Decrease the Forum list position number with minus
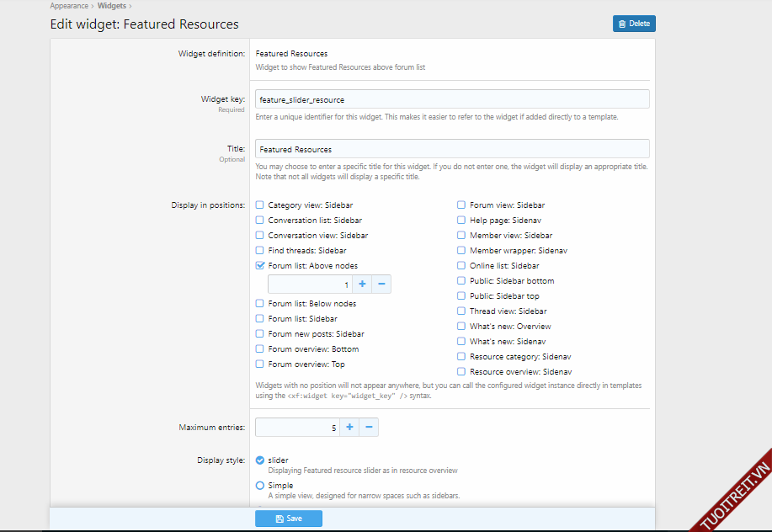Screen dimensions: 772x532 tap(381, 285)
